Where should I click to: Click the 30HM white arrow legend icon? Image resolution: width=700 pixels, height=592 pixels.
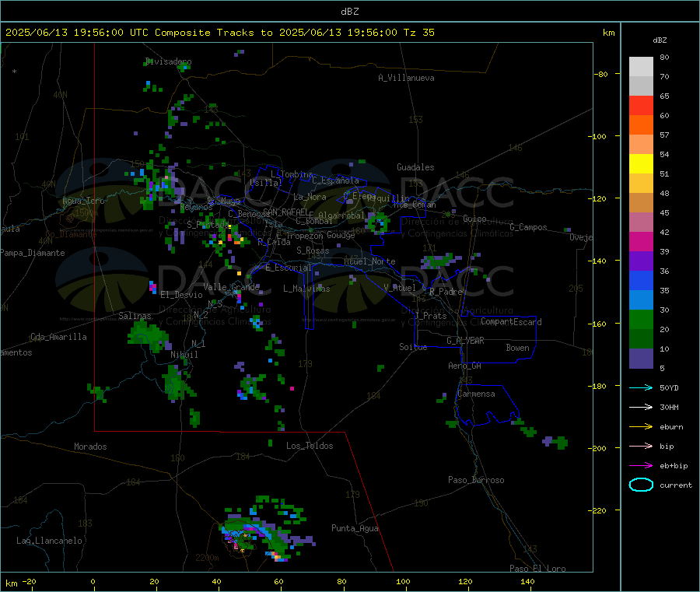point(641,407)
